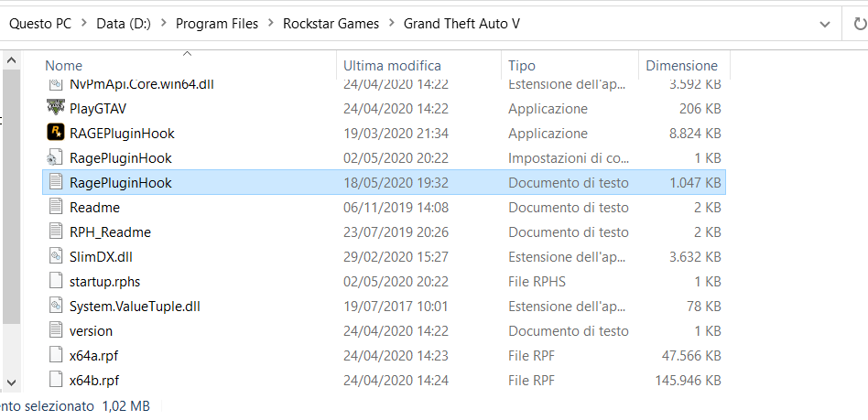This screenshot has width=868, height=420.
Task: Click the PlayGTAV application icon
Action: coord(55,108)
